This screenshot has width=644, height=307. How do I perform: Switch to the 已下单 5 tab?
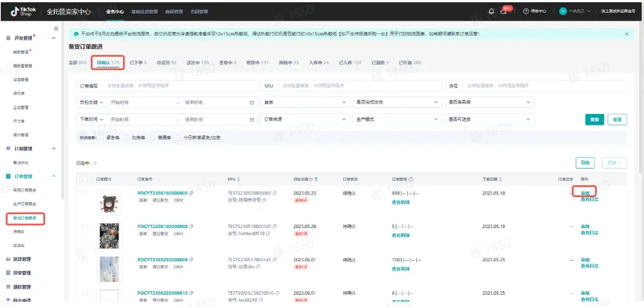coord(138,63)
